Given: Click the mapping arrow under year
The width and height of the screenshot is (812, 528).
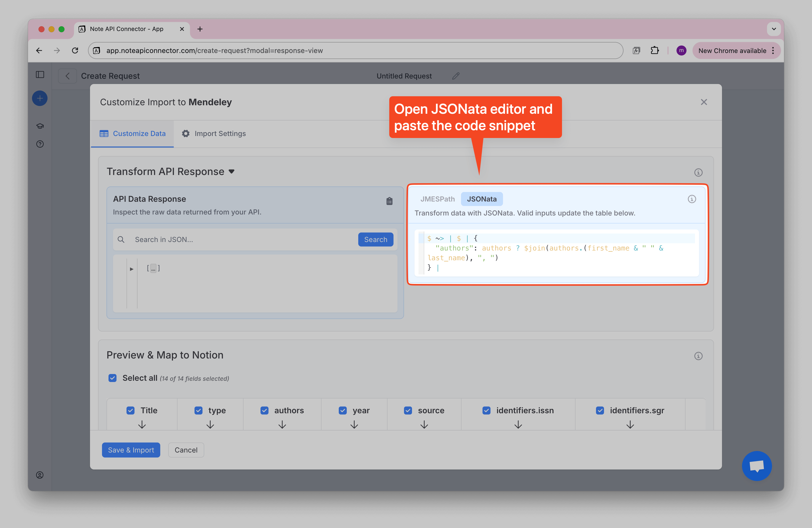Looking at the screenshot, I should pyautogui.click(x=354, y=425).
